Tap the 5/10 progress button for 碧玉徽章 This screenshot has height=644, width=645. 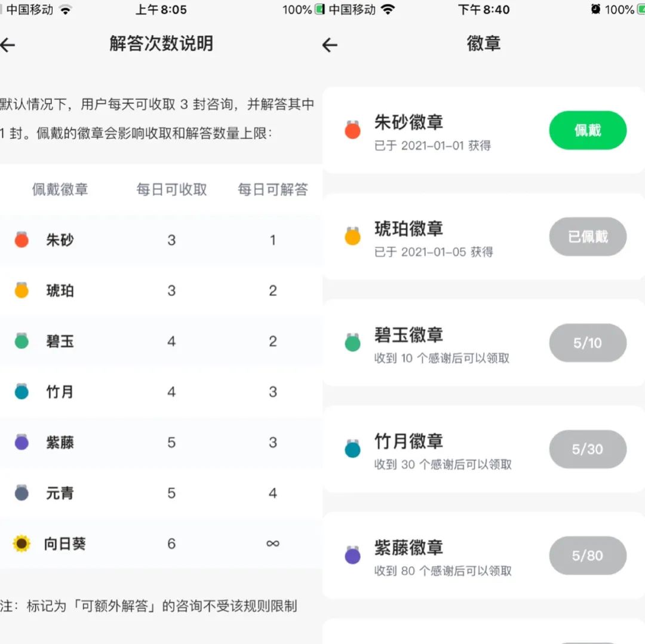588,343
